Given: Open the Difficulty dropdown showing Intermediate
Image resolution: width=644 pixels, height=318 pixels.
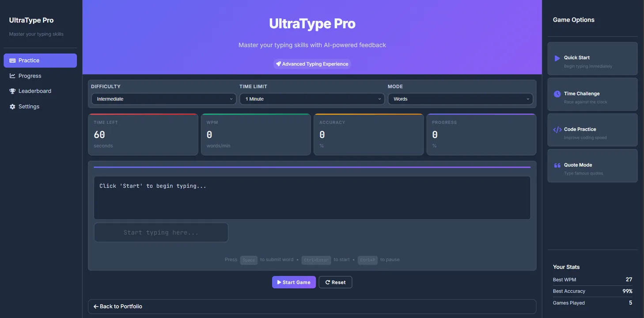Looking at the screenshot, I should pos(163,99).
